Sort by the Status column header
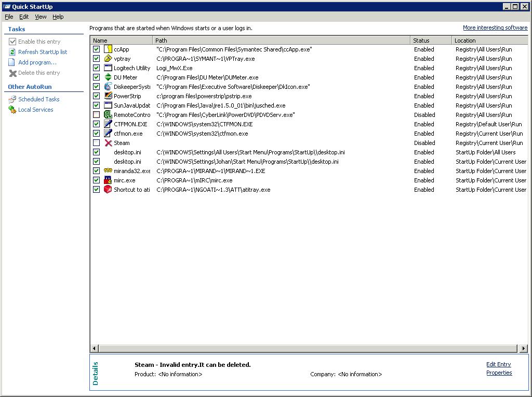Viewport: 532px width, 397px height. [x=431, y=41]
